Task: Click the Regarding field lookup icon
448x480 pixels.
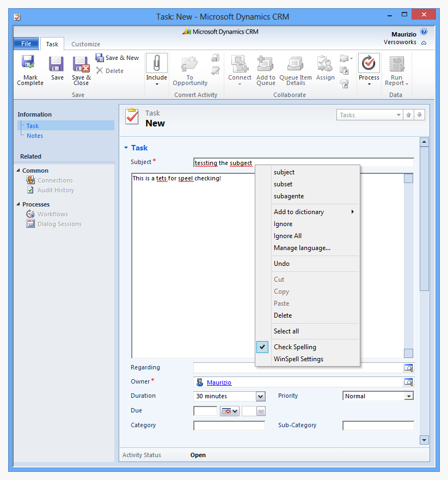Action: [x=409, y=367]
